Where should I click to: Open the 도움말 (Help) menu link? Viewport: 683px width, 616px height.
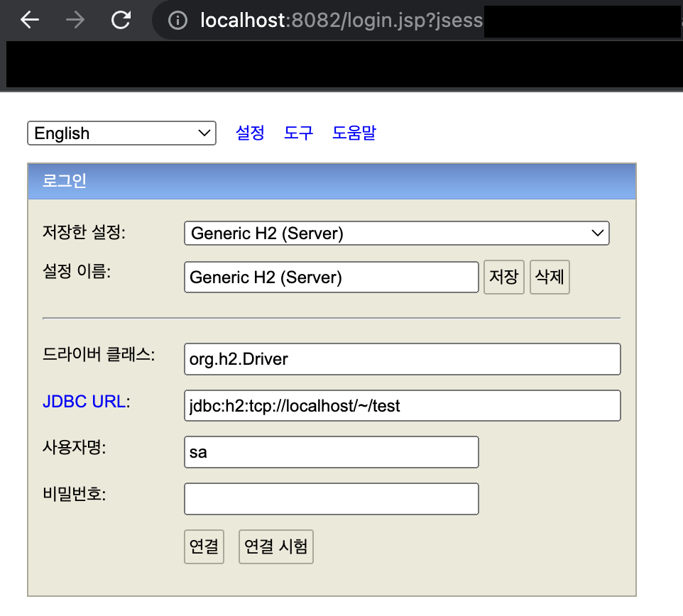tap(354, 133)
